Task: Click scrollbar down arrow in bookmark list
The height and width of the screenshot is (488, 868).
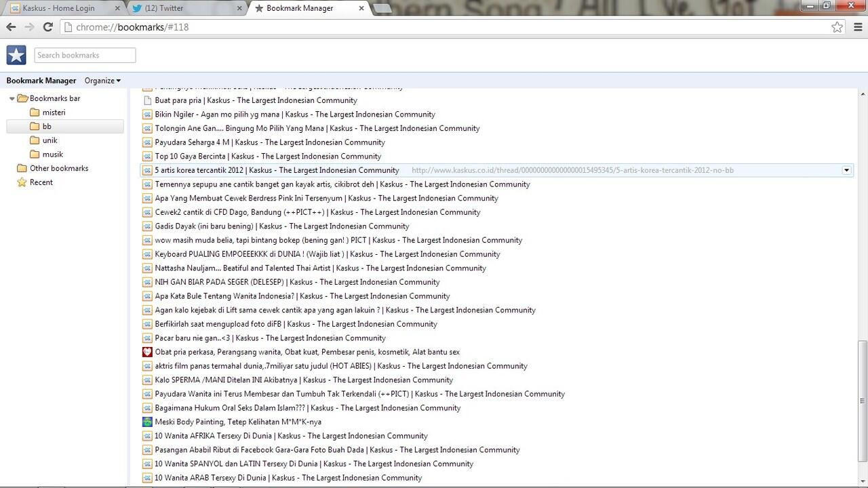Action: point(862,481)
